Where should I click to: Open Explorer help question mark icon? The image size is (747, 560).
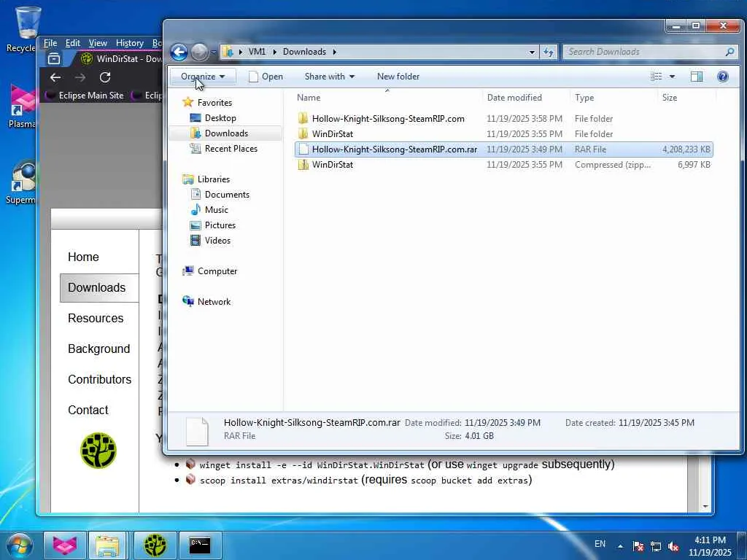722,76
